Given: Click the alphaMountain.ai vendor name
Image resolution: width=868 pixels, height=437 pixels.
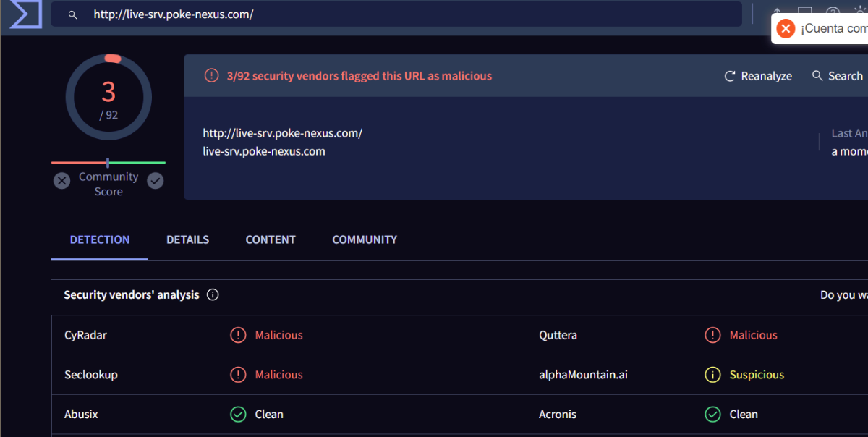Looking at the screenshot, I should pos(582,375).
